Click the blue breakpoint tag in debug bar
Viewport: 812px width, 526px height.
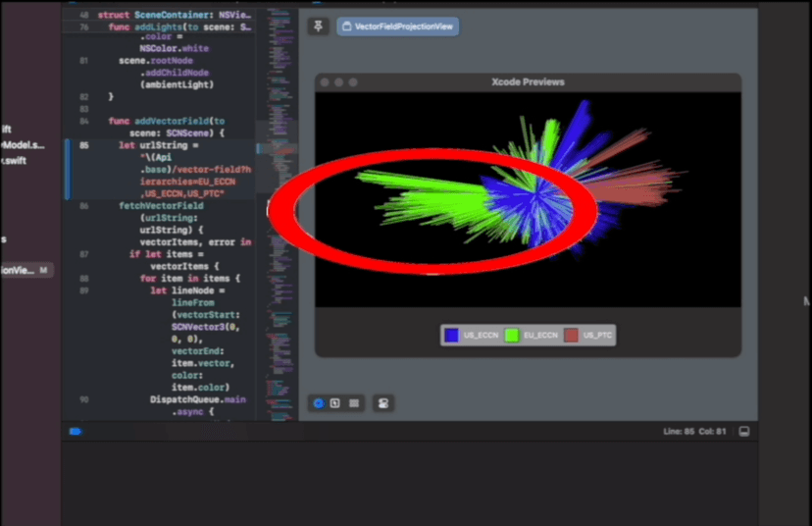76,432
